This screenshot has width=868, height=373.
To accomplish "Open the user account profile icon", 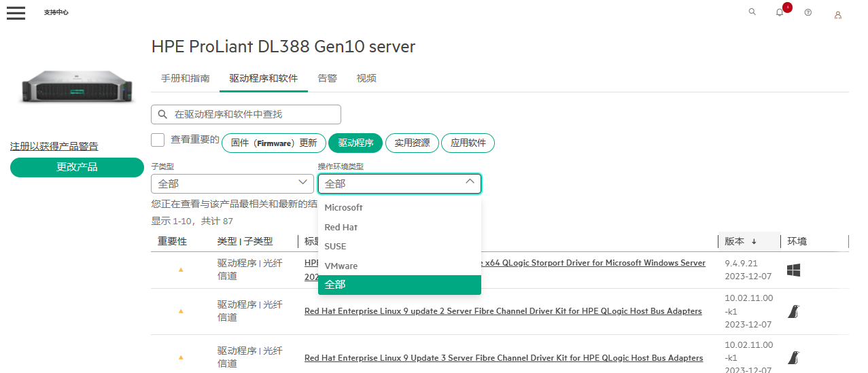I will 837,14.
